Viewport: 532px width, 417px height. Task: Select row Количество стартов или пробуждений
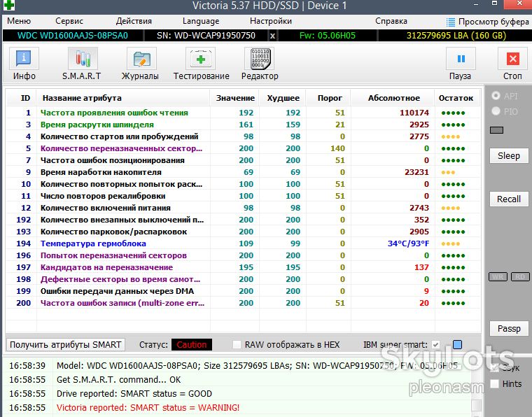pyautogui.click(x=243, y=136)
